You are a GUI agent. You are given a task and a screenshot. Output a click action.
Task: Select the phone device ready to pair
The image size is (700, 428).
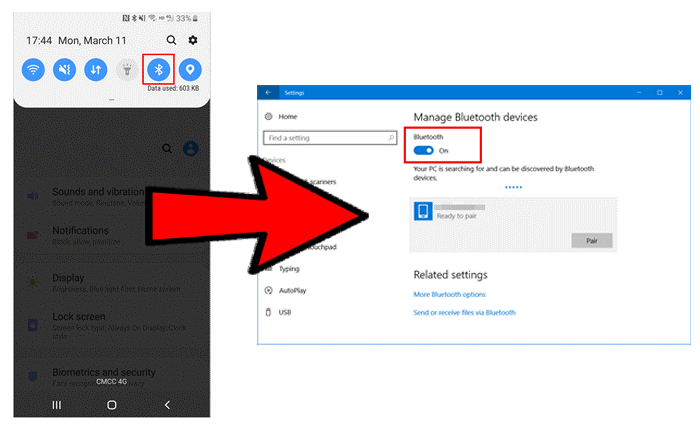[x=513, y=224]
